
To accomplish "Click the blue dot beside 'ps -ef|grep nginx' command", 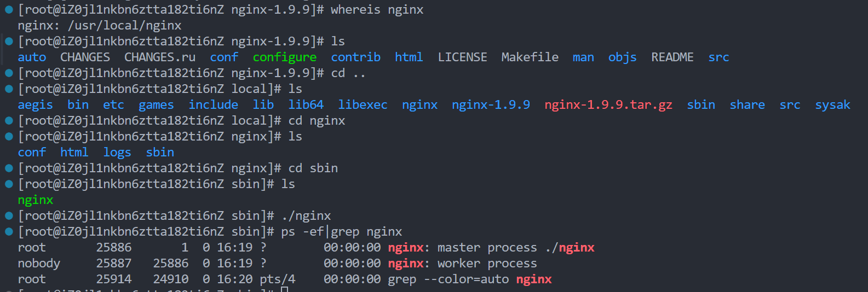I will [9, 232].
